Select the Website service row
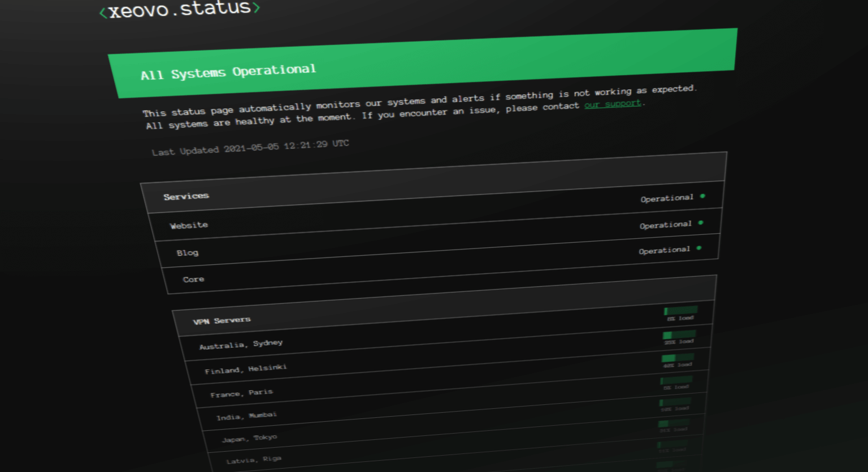Screen dimensions: 868x472 pos(436,212)
